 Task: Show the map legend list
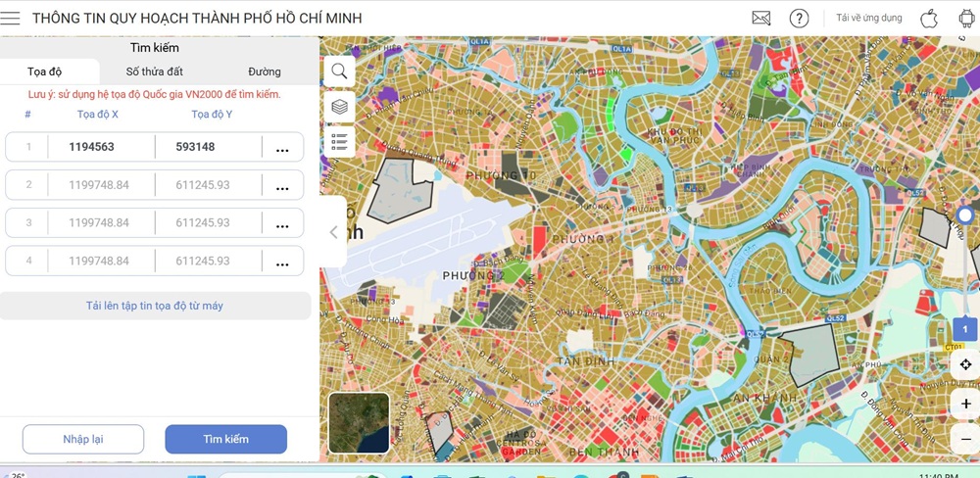point(339,143)
